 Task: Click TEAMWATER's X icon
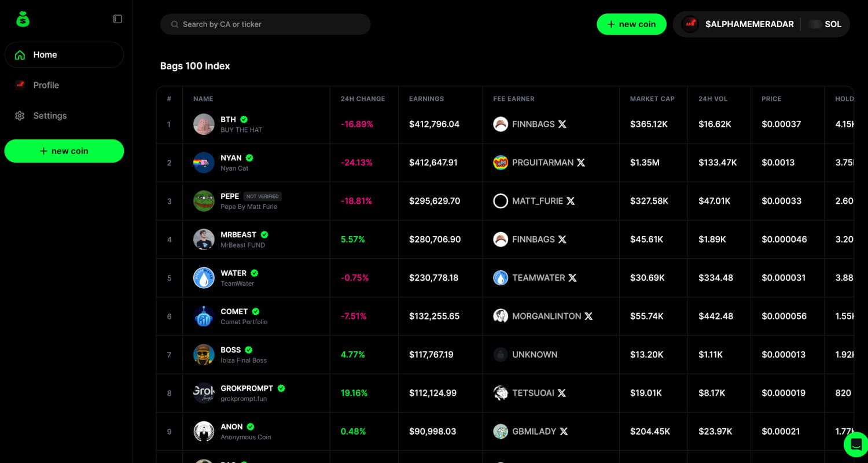tap(572, 278)
